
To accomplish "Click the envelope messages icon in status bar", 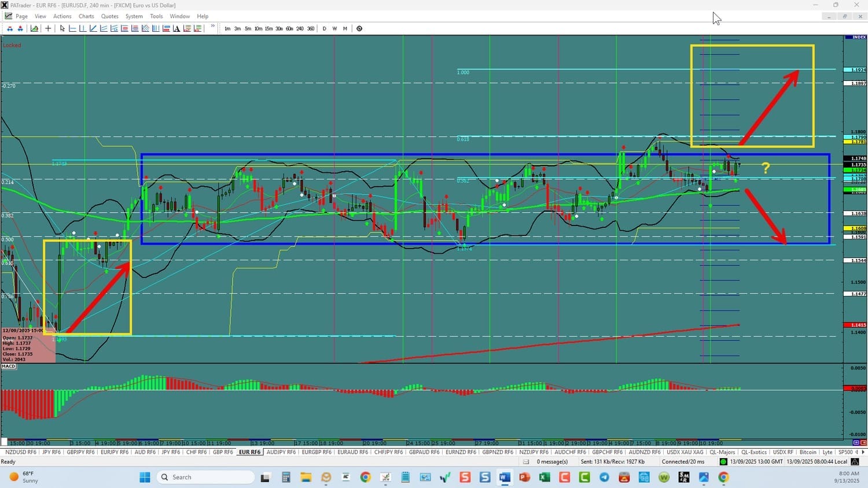I will tap(526, 461).
